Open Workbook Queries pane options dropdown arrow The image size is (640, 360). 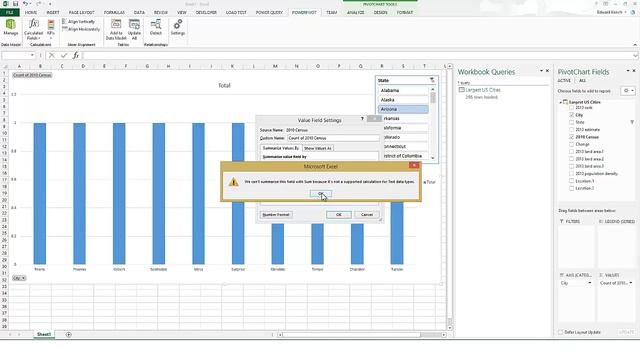tap(541, 71)
